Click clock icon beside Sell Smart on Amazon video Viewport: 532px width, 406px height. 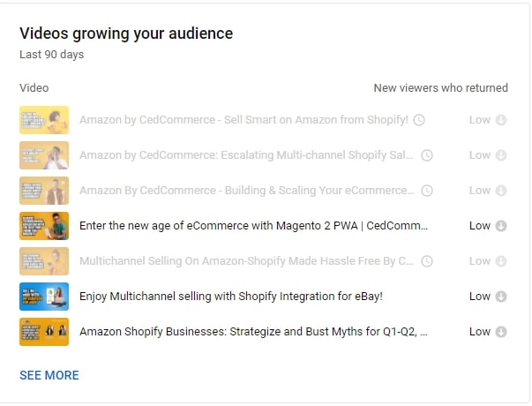point(419,120)
